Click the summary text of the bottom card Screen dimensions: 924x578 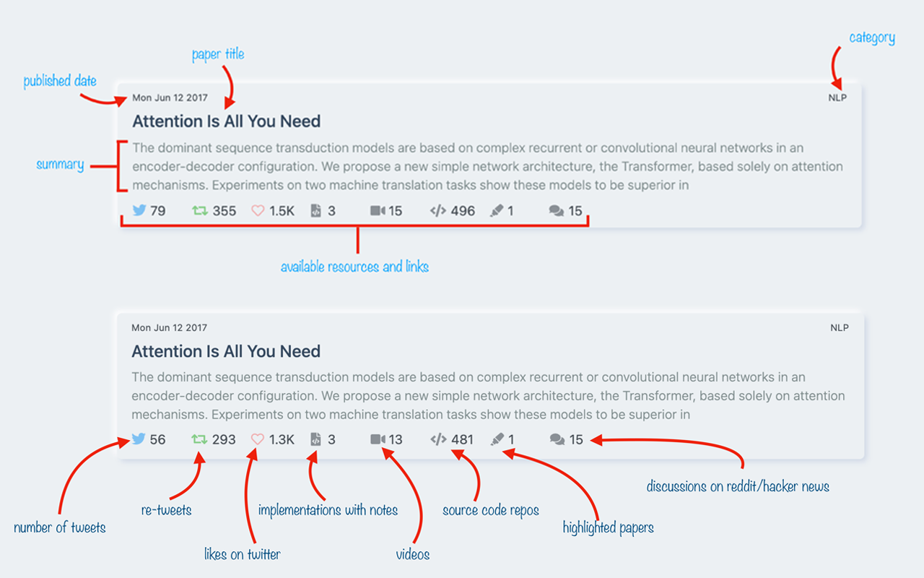(x=488, y=396)
